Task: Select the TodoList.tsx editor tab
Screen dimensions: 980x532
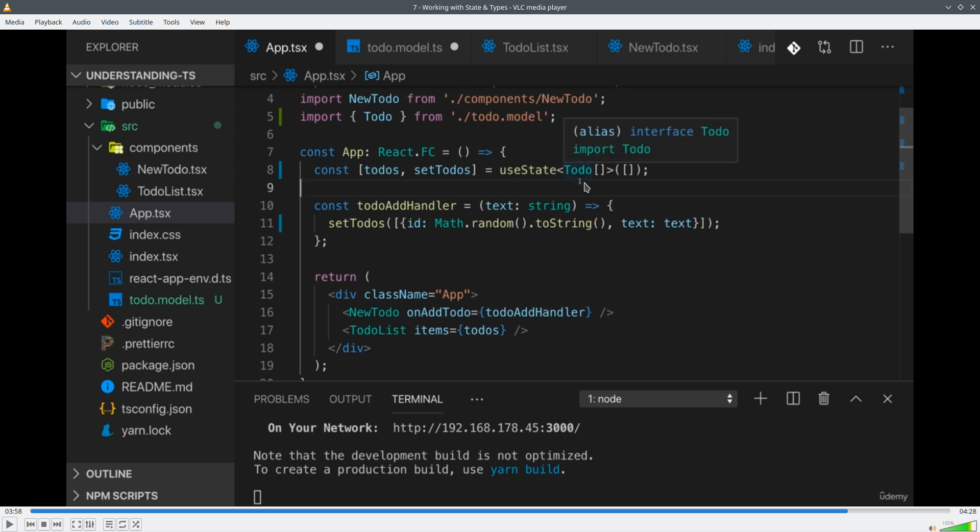Action: coord(534,47)
